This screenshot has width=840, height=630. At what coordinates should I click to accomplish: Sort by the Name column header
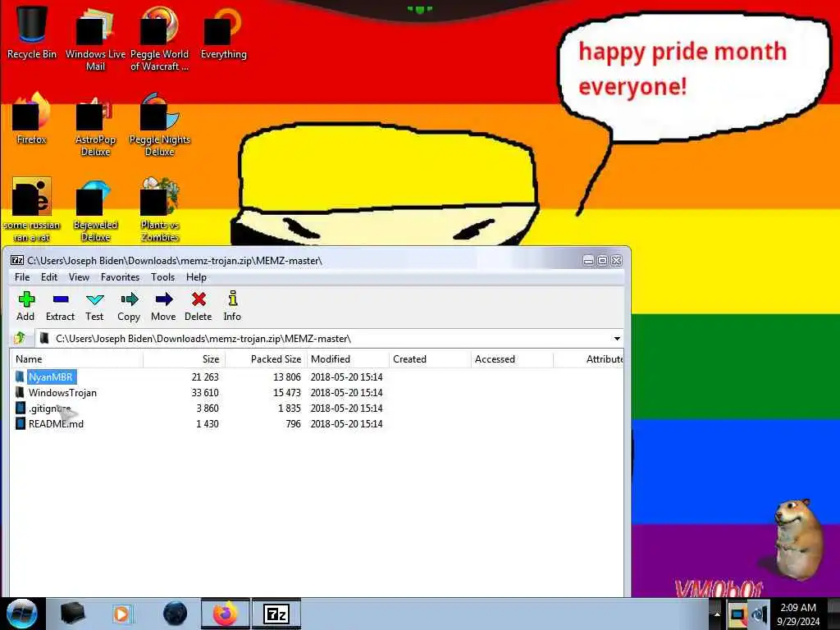click(x=76, y=359)
